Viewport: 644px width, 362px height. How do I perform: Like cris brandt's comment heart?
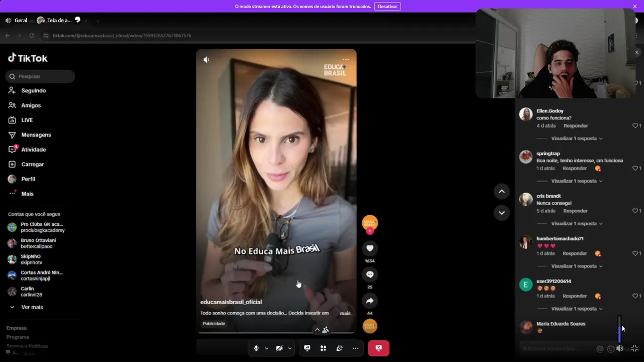point(635,211)
